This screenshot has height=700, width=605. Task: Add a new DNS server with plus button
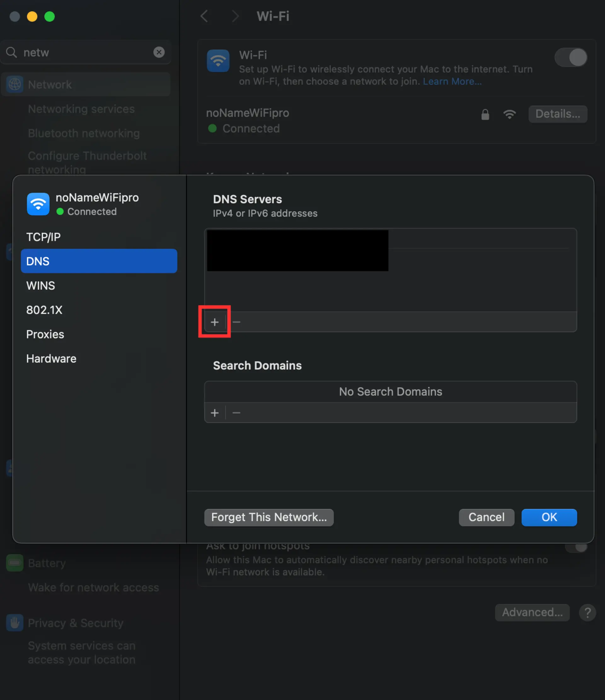(215, 322)
